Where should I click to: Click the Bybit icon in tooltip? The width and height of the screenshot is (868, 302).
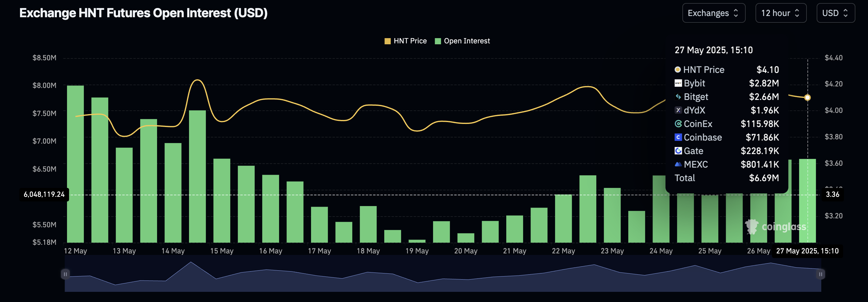click(x=678, y=83)
